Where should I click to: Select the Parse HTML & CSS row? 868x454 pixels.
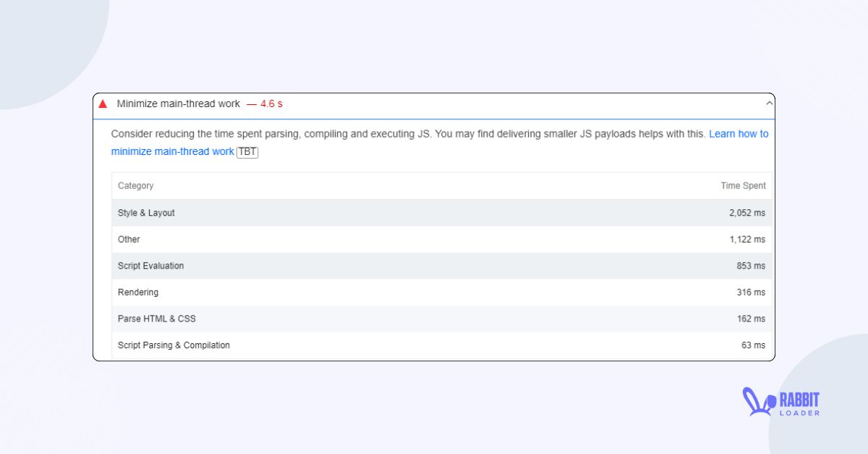tap(156, 319)
